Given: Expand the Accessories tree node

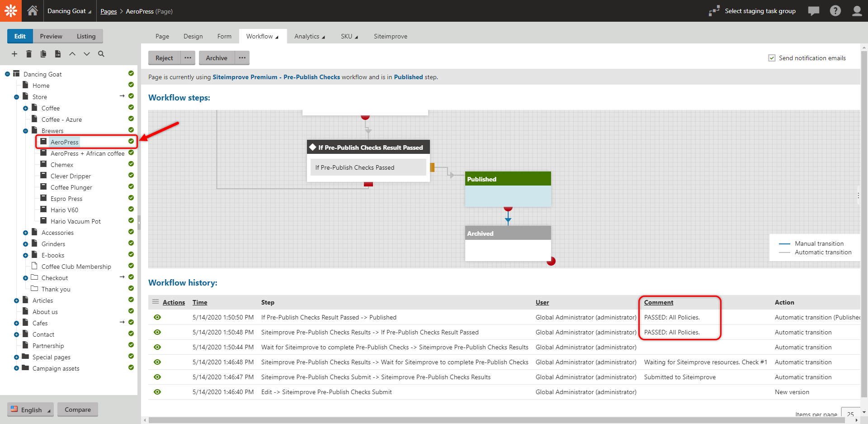Looking at the screenshot, I should 25,233.
